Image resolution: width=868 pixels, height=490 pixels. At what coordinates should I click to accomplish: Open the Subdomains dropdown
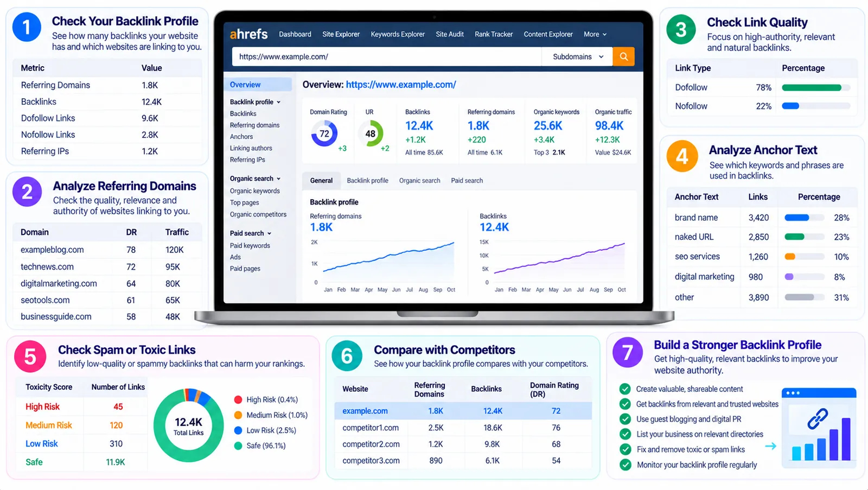577,56
